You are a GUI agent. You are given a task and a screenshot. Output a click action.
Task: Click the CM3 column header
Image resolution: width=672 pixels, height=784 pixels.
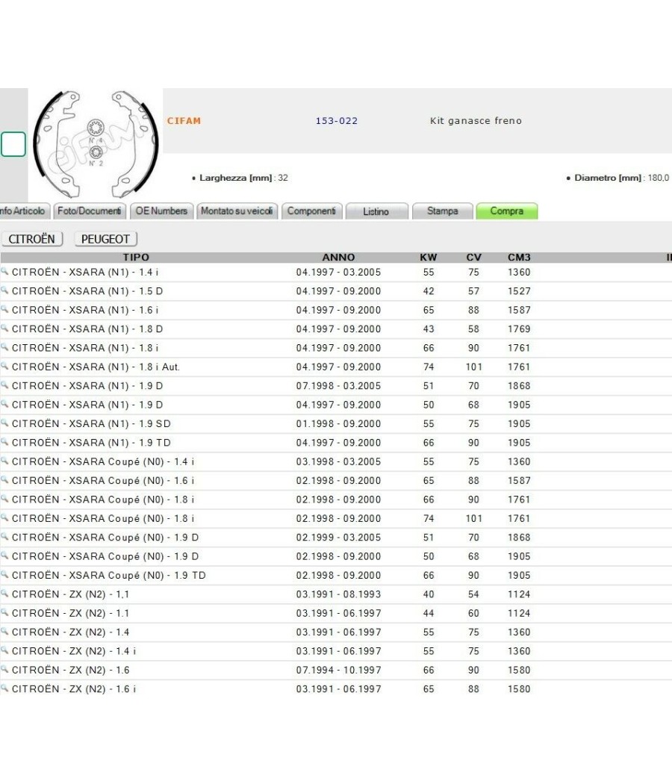519,257
